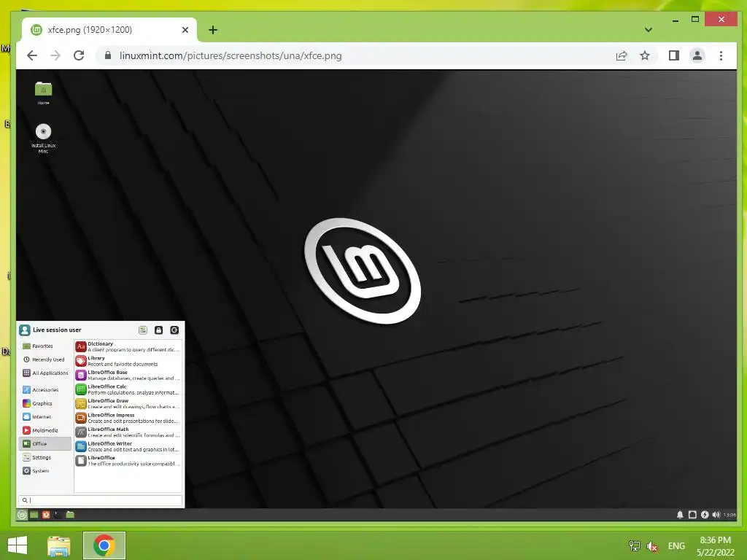Click Chrome's forward arrow button
The image size is (747, 560).
pos(55,55)
